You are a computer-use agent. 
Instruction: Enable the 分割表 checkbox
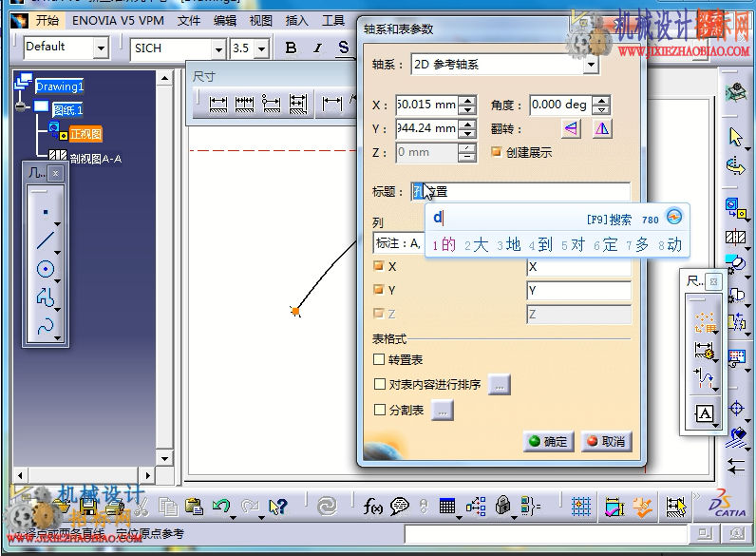tap(380, 410)
